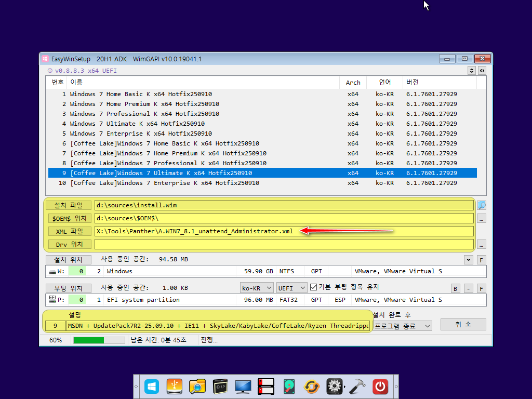532x399 pixels.
Task: Click the description text field with MSDN
Action: [218, 326]
